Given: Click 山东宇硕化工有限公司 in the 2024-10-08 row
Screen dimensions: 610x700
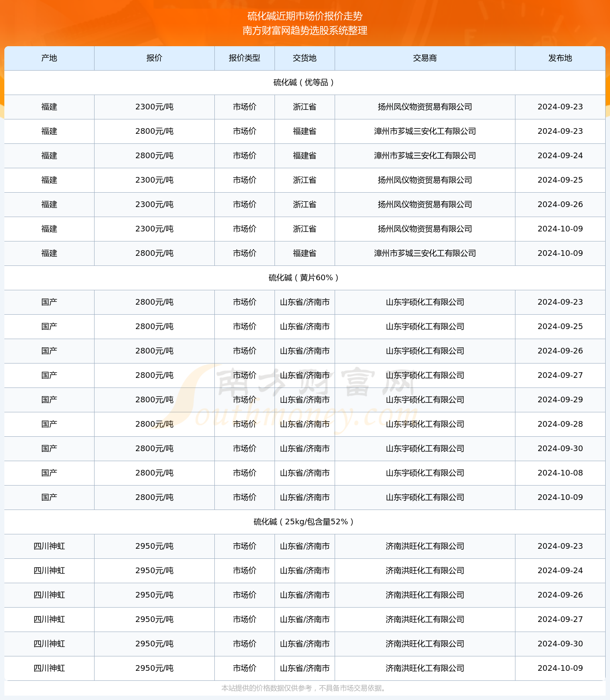Looking at the screenshot, I should coord(425,473).
